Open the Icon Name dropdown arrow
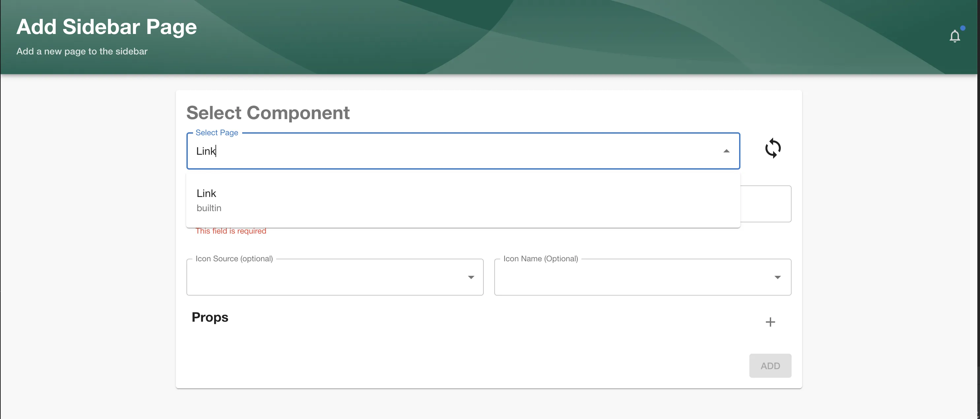 [778, 277]
